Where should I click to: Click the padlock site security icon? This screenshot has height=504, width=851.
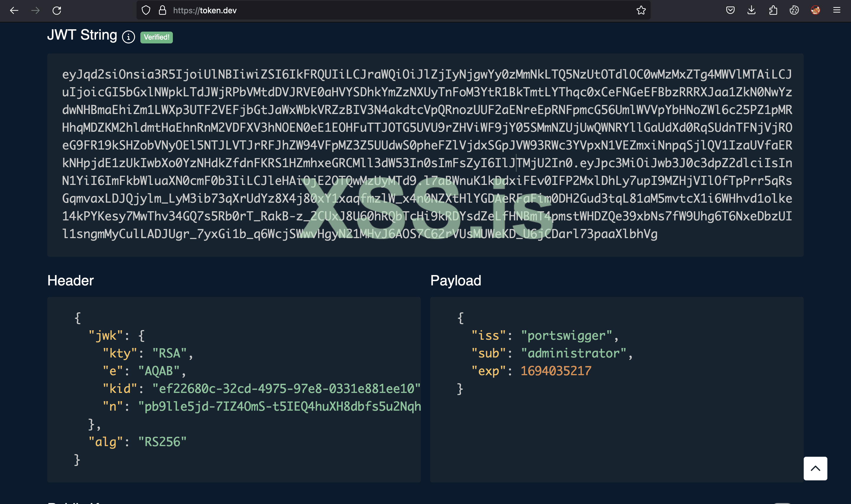pos(163,11)
